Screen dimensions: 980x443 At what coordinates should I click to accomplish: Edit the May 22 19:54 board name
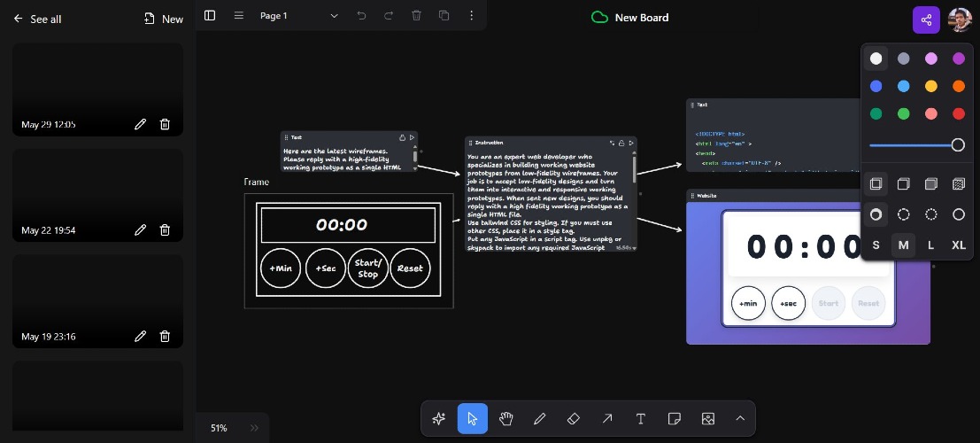[140, 230]
